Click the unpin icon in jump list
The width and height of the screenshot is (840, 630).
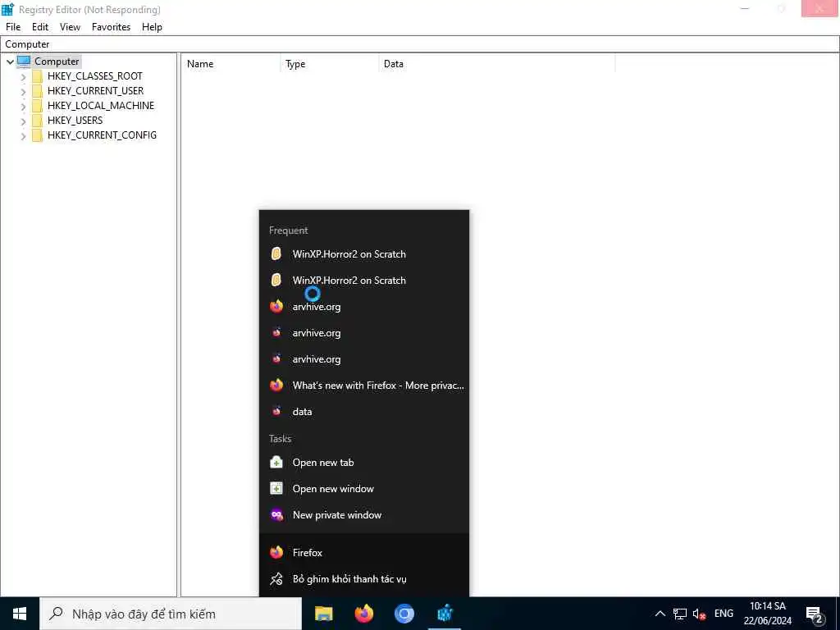276,579
